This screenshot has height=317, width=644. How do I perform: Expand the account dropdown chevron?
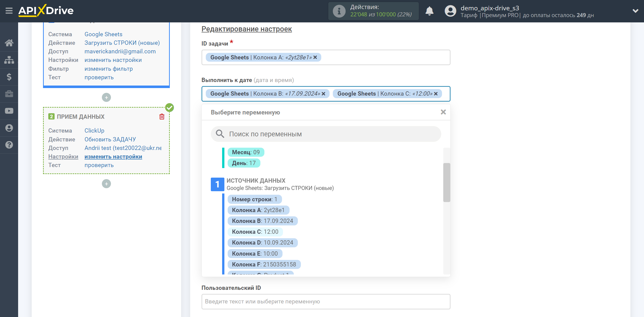635,11
